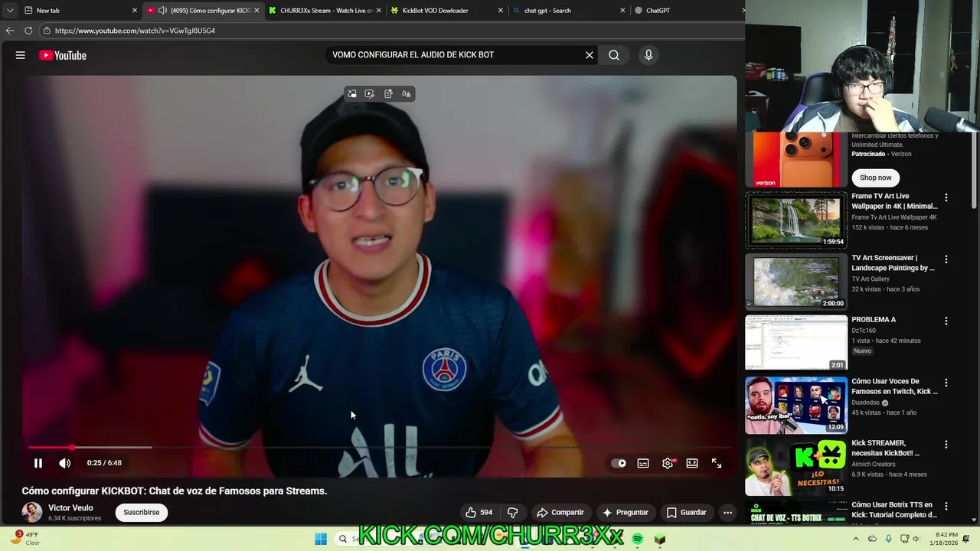
Task: Open the Verizon ad thumbnail
Action: coord(796,159)
